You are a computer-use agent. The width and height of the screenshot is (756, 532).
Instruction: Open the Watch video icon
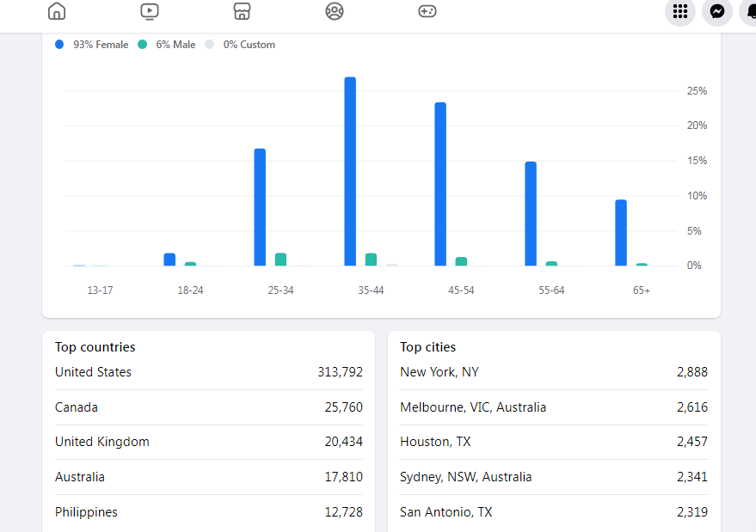click(150, 11)
